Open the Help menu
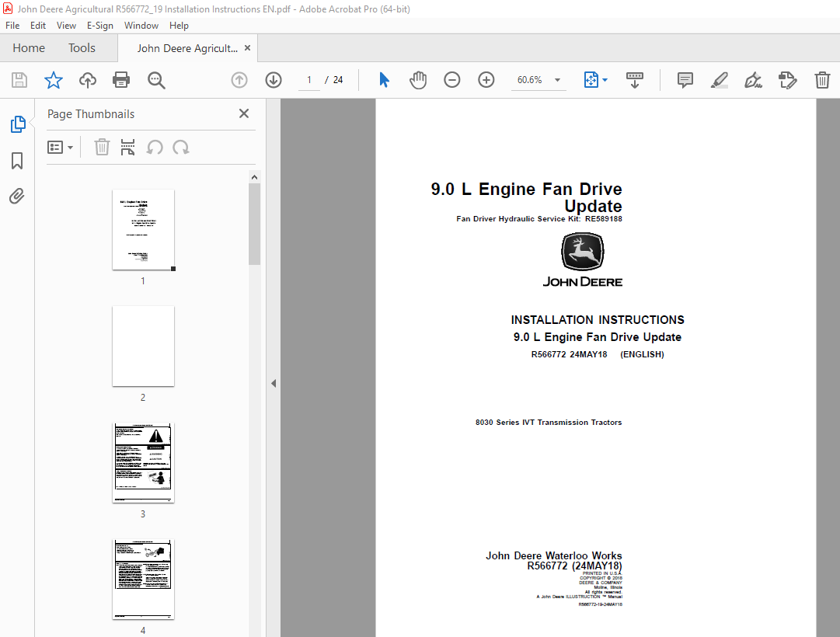 pos(179,25)
